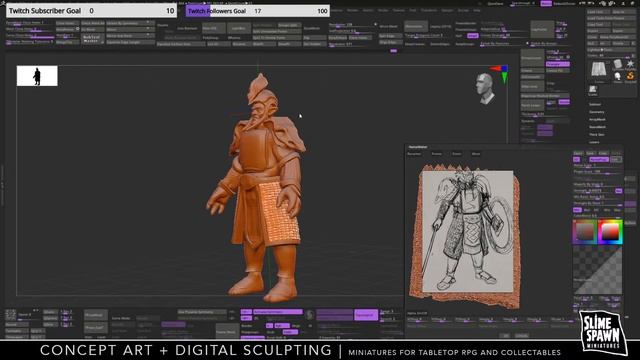Click Export in Tool palette
The image size is (640, 360).
(624, 31)
